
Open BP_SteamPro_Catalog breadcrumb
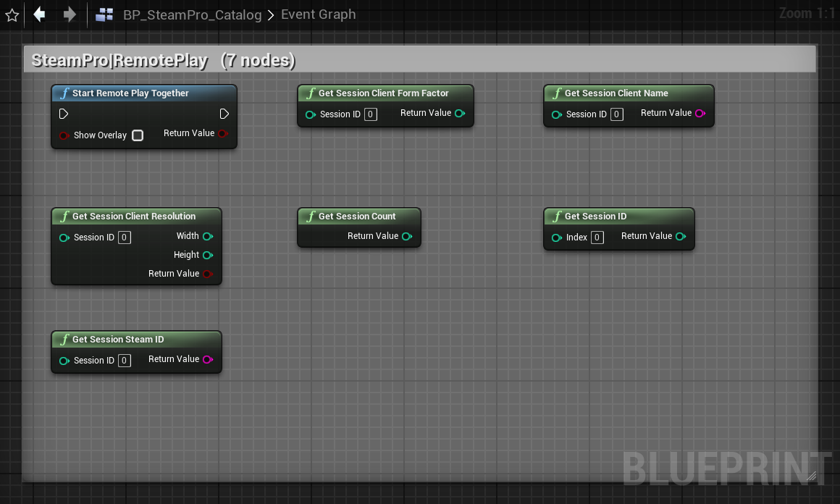[193, 14]
